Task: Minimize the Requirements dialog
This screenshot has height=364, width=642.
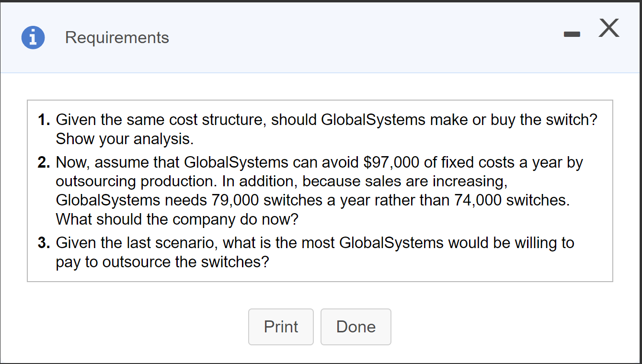Action: click(572, 34)
